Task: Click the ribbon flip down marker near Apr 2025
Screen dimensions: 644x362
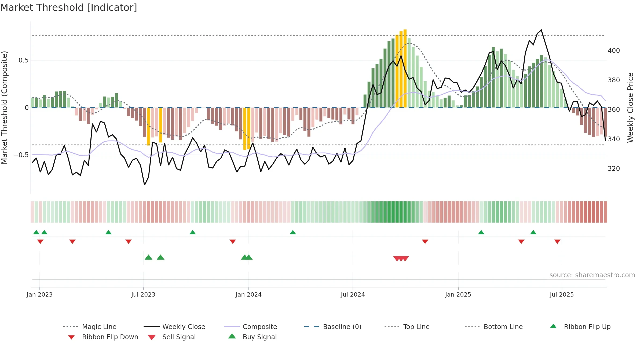Action: (521, 242)
